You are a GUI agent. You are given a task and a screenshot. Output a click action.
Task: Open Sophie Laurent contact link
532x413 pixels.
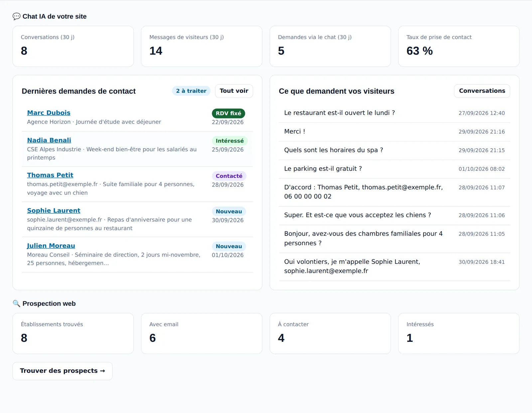coord(54,210)
